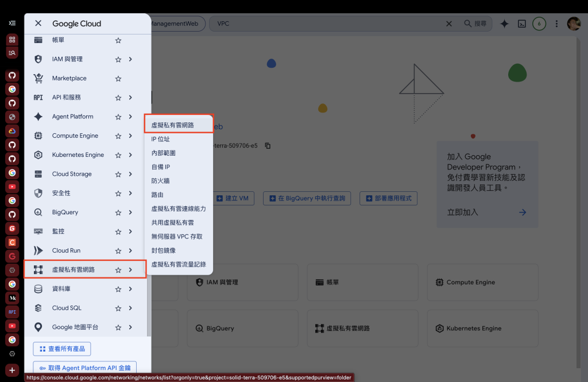588x382 pixels.
Task: Expand Agent Platform submenu chevron
Action: click(x=130, y=117)
